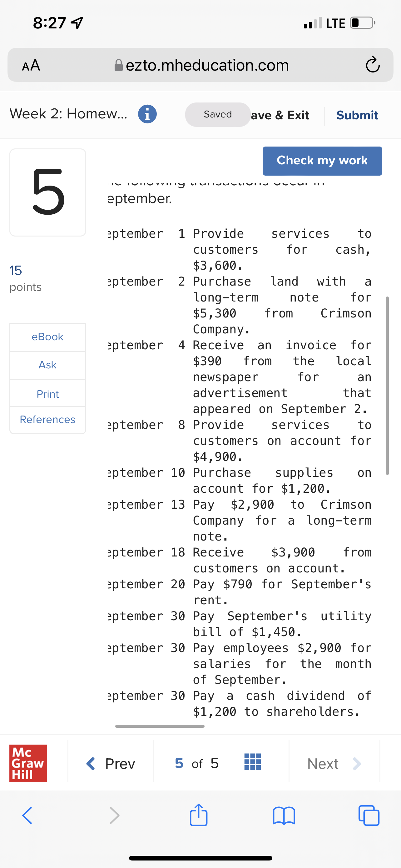Open the Ask option
Screen dimensions: 401x868
(47, 365)
